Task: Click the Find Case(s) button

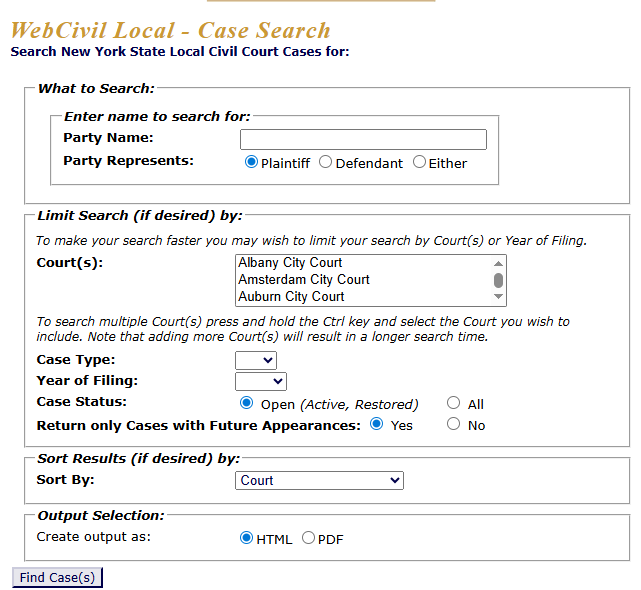Action: tap(57, 578)
